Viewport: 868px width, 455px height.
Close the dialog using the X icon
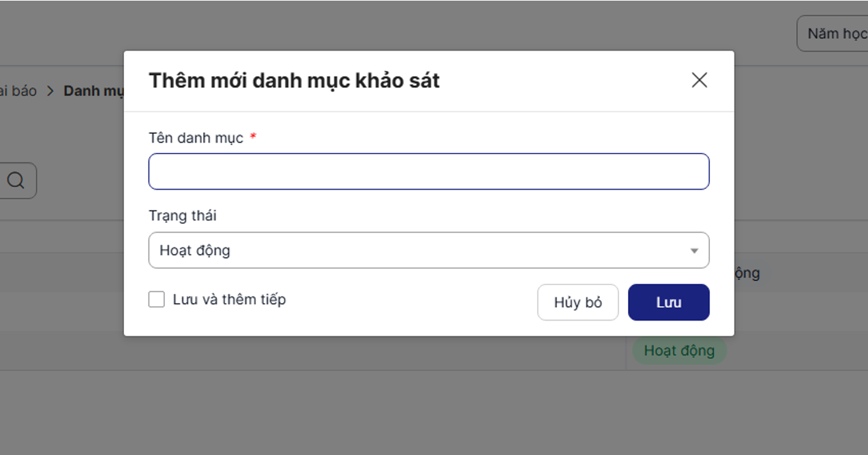point(699,80)
